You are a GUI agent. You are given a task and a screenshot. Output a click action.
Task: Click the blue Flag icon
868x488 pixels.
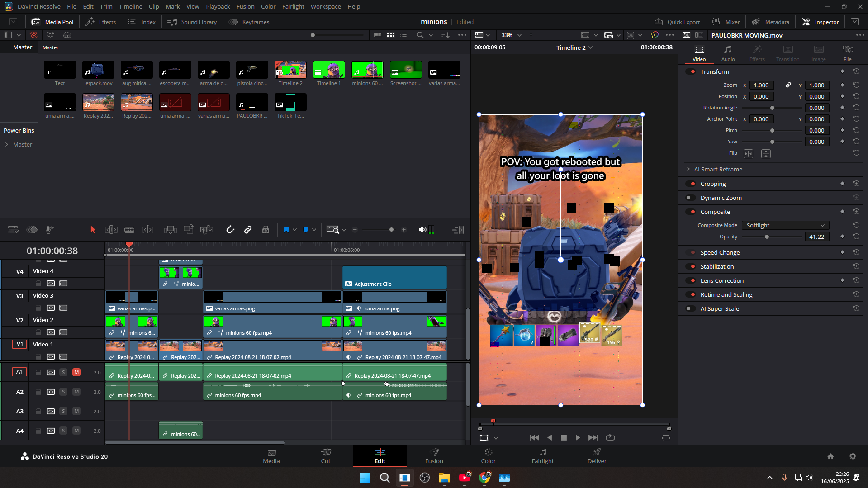[x=286, y=230]
